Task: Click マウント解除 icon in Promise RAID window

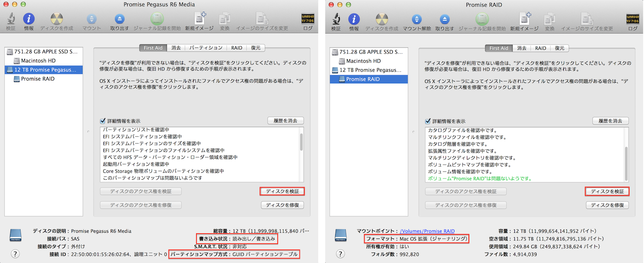Action: (x=417, y=19)
